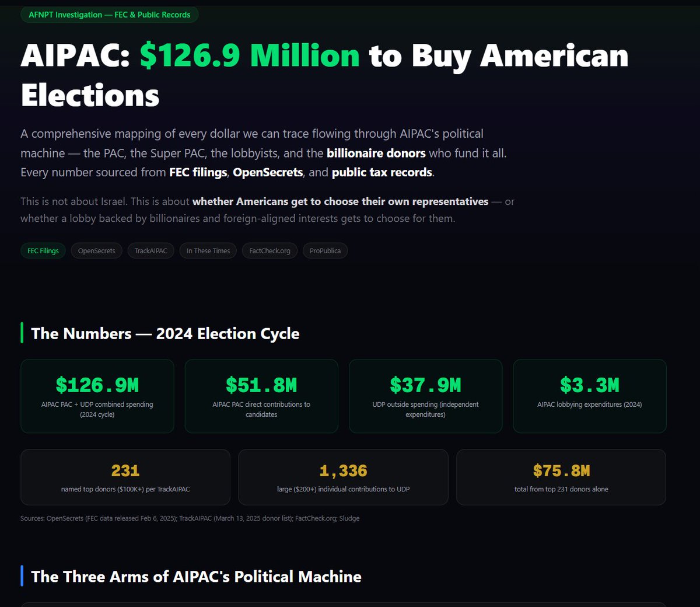Image resolution: width=700 pixels, height=607 pixels.
Task: Select the FactCheck.org source pill
Action: (269, 251)
